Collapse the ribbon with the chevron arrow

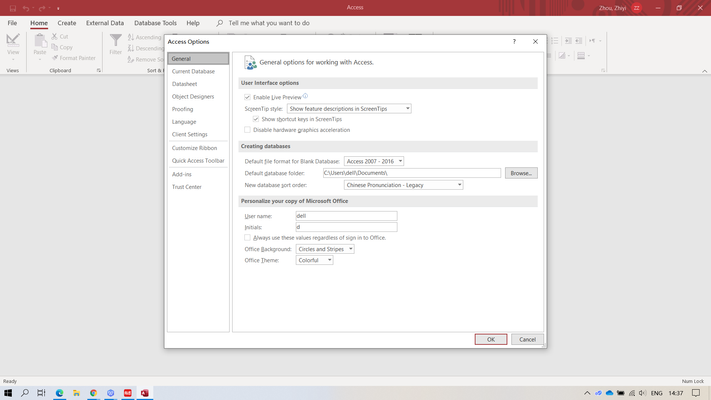point(705,71)
